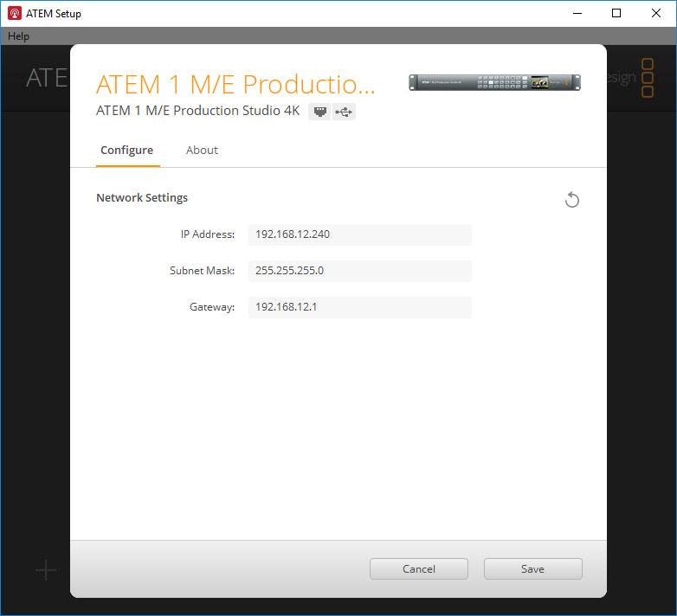Image resolution: width=677 pixels, height=616 pixels.
Task: Open the Help menu
Action: tap(18, 36)
